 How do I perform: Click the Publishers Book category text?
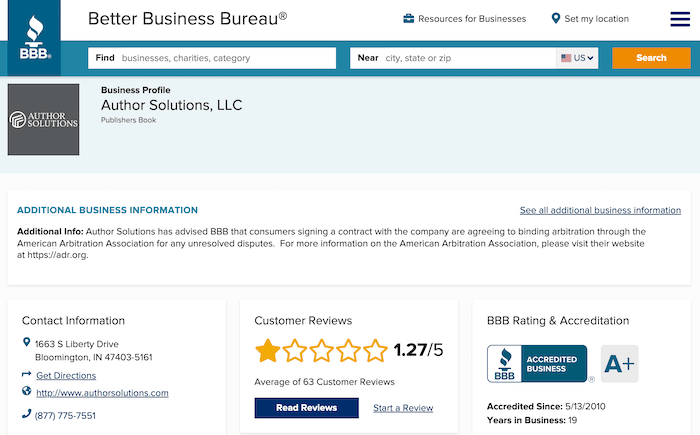point(129,120)
